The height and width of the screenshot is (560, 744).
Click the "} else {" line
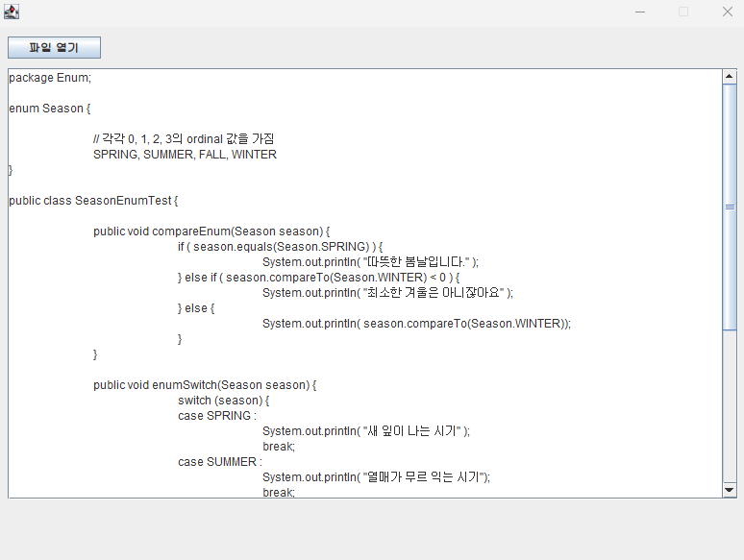click(x=196, y=308)
